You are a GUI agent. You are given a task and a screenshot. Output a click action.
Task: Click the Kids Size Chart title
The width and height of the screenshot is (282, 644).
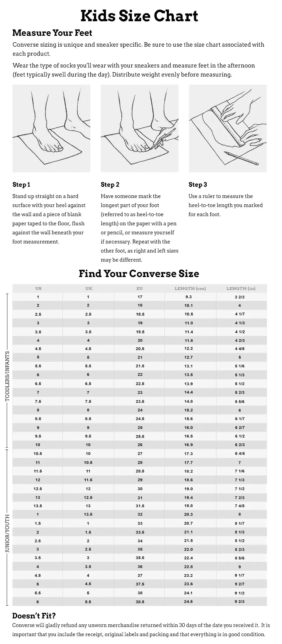tap(139, 16)
